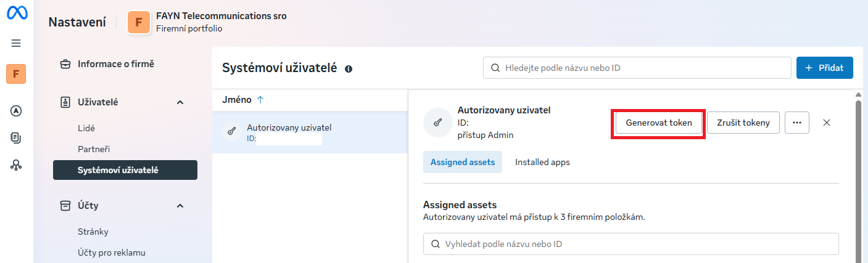This screenshot has width=868, height=263.
Task: Open Lidé in the sidebar
Action: point(86,129)
